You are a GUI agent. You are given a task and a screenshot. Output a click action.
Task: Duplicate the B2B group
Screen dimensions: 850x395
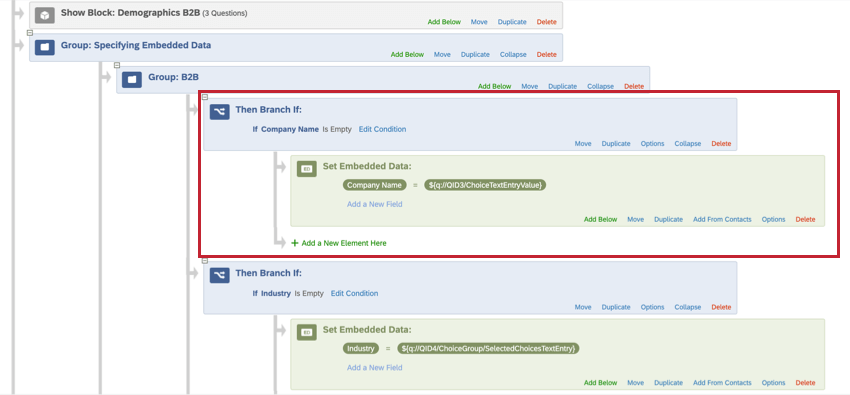[x=563, y=87]
